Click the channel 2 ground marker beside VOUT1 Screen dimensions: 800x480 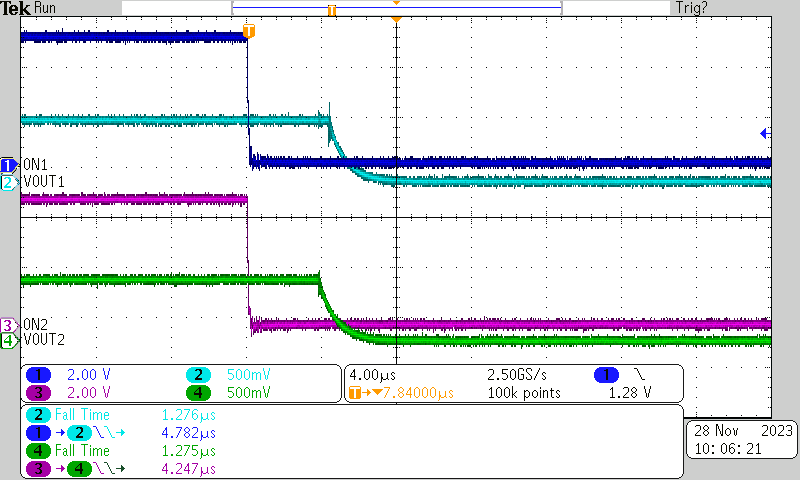point(8,182)
